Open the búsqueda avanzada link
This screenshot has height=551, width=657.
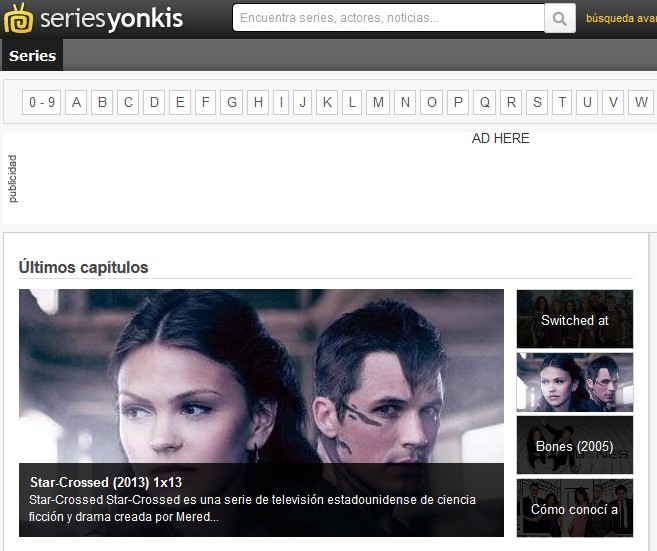tap(620, 18)
